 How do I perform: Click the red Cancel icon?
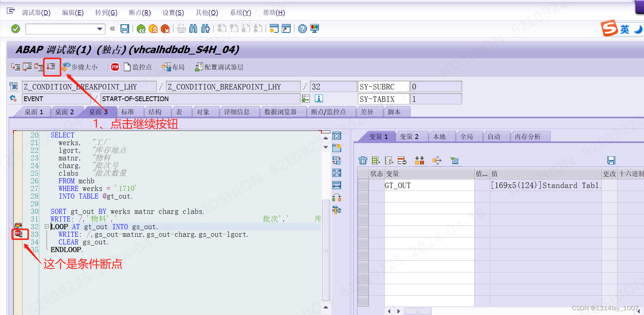tap(165, 29)
